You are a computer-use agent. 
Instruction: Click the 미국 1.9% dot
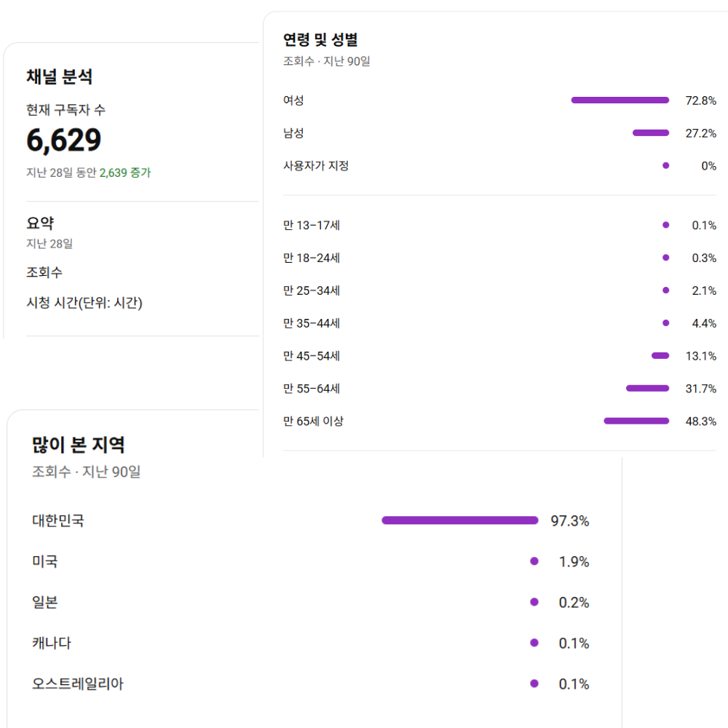(x=534, y=561)
